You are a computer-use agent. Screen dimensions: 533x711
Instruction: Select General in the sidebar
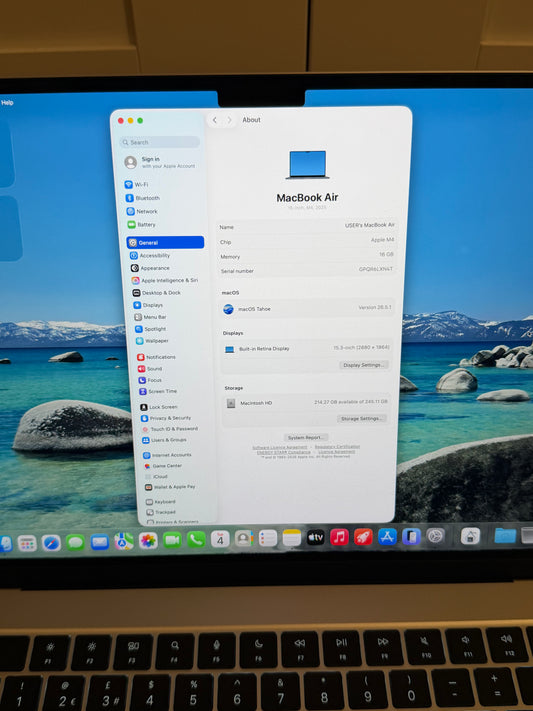[x=165, y=243]
